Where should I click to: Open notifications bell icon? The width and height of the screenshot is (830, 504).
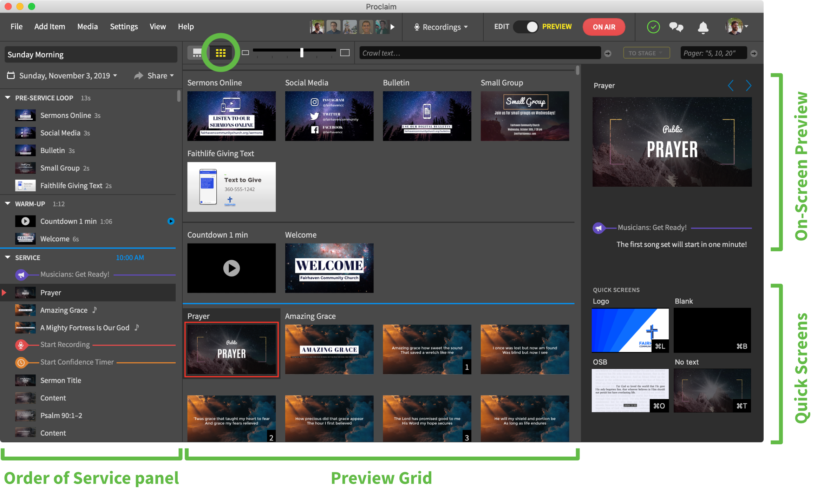(x=703, y=27)
